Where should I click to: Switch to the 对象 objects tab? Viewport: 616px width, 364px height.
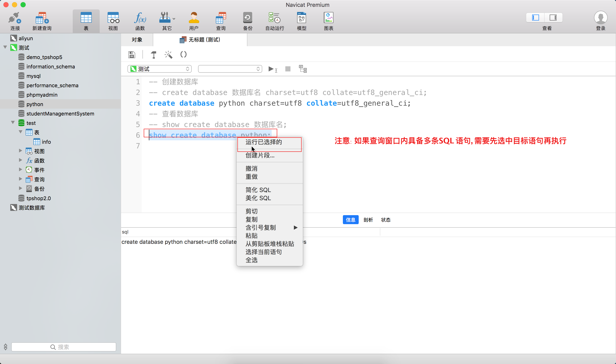click(137, 40)
